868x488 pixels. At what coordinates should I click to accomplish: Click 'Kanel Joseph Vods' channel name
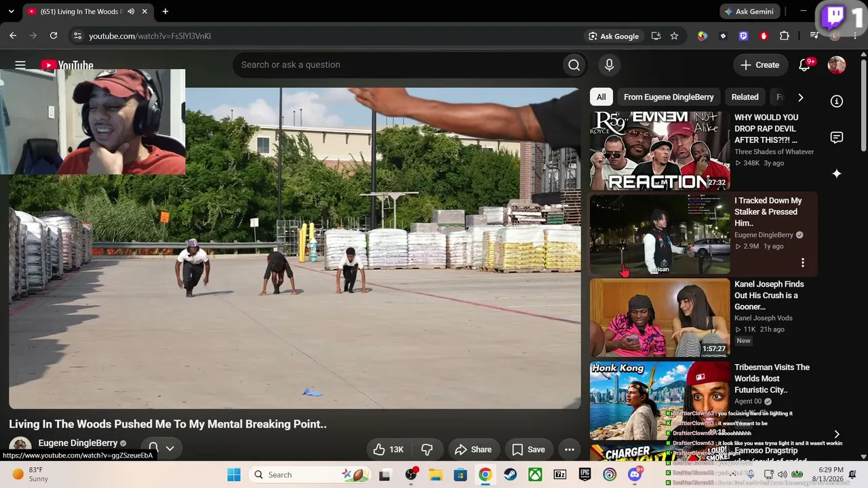tap(764, 318)
